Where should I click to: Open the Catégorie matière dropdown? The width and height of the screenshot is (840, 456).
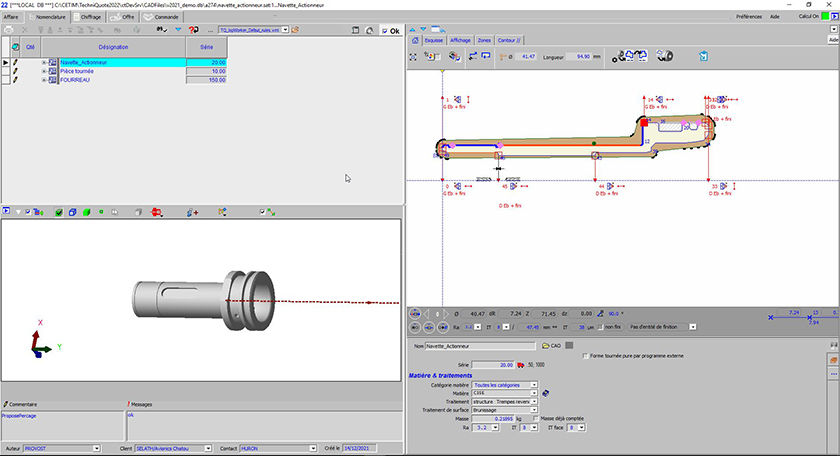point(533,384)
